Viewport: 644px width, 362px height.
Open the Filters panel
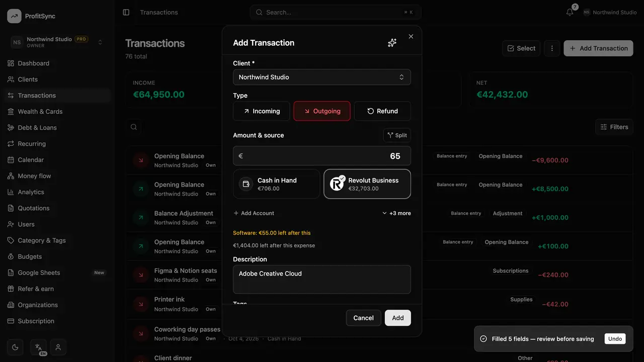point(614,127)
